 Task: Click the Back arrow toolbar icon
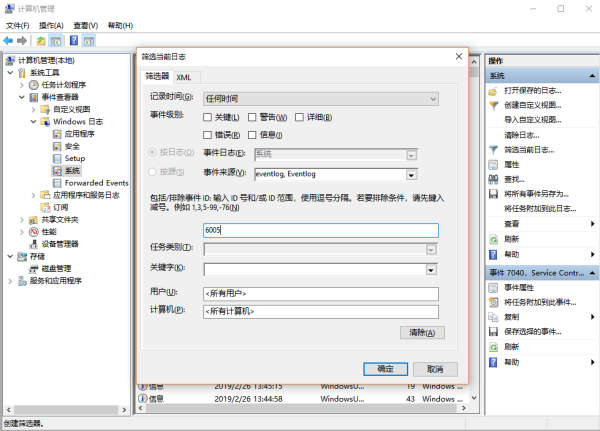tap(8, 41)
